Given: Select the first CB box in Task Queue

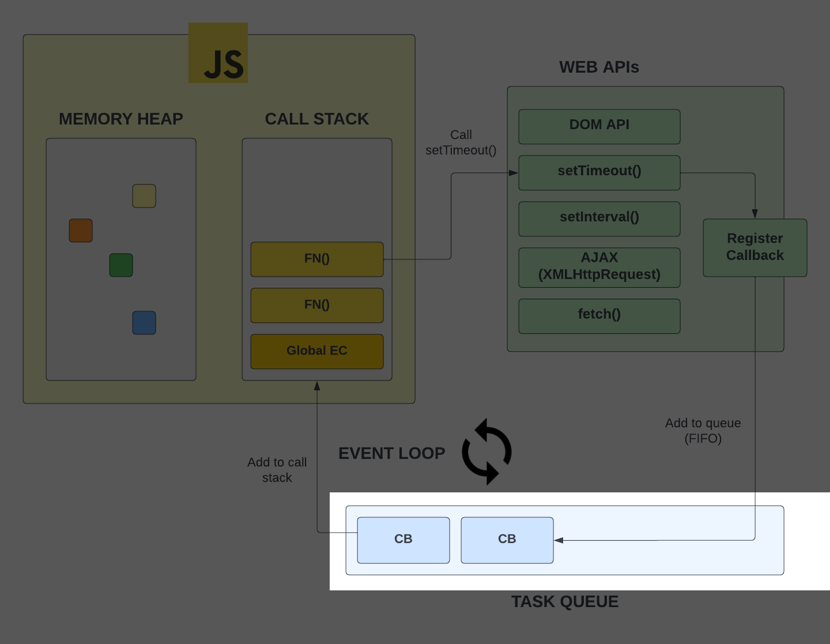Looking at the screenshot, I should click(x=403, y=539).
